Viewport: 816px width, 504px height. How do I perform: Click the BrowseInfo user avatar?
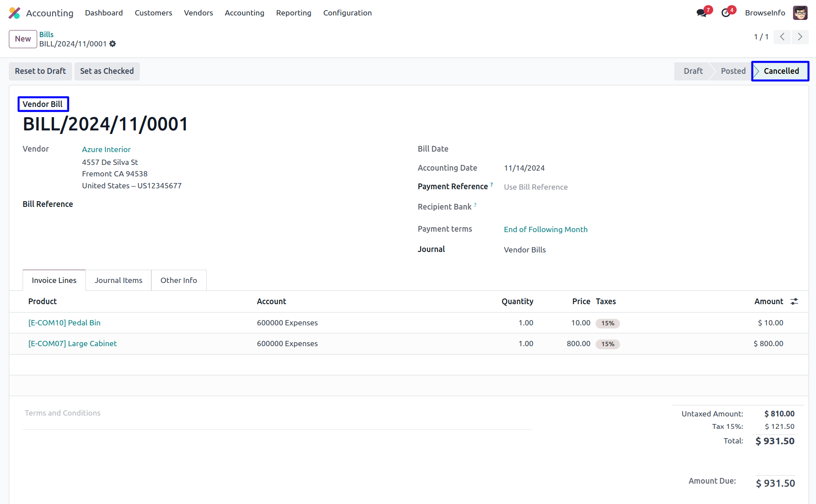(800, 13)
